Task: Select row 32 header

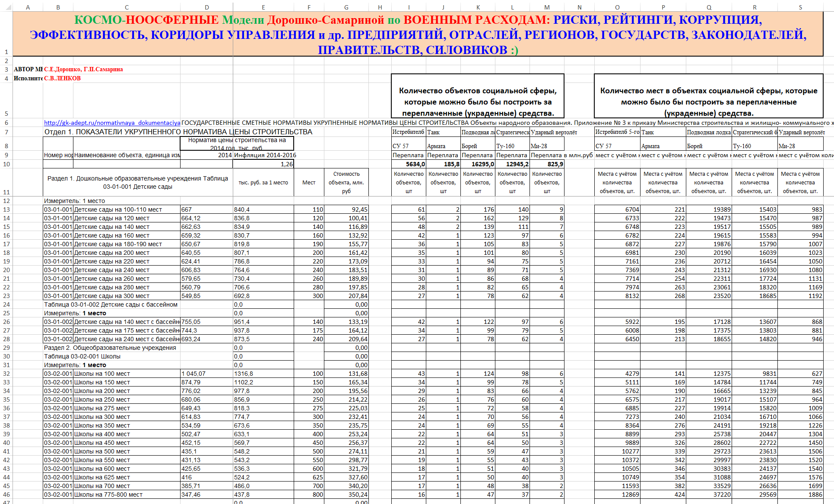Action: click(6, 374)
